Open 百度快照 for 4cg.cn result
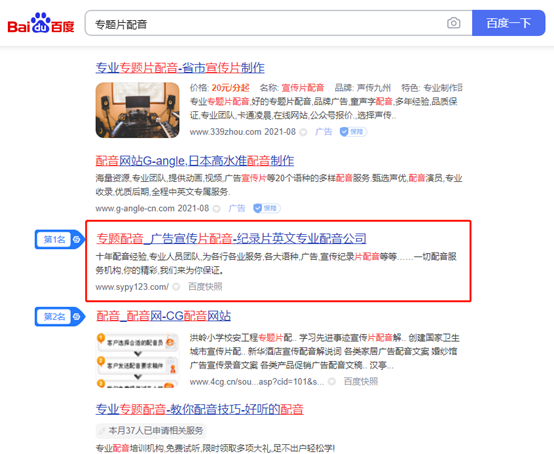Image resolution: width=554 pixels, height=454 pixels. coord(361,382)
